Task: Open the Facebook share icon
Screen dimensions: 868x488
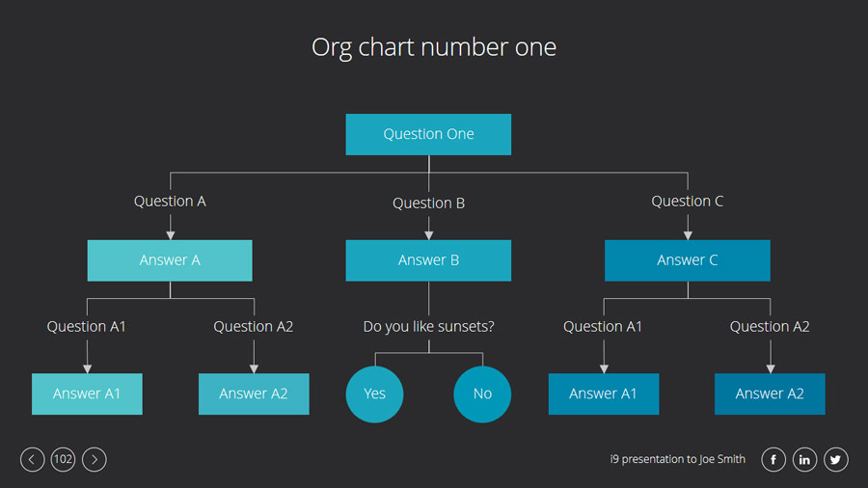Action: 773,459
